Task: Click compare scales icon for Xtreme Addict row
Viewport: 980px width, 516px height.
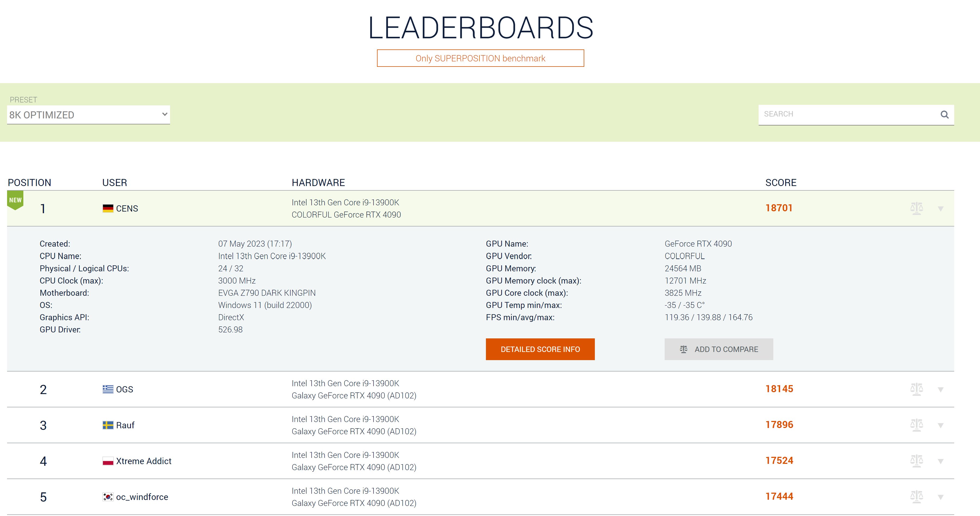Action: click(x=916, y=461)
